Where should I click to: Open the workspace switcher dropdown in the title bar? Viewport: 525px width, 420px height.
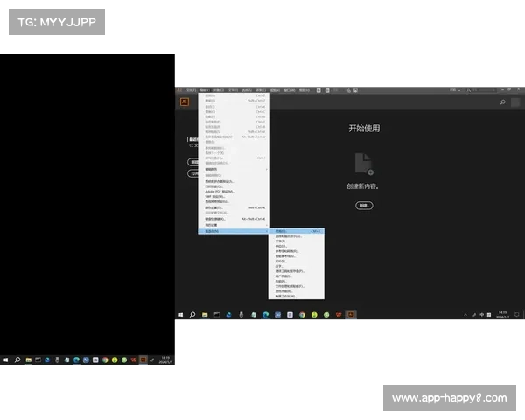(455, 90)
